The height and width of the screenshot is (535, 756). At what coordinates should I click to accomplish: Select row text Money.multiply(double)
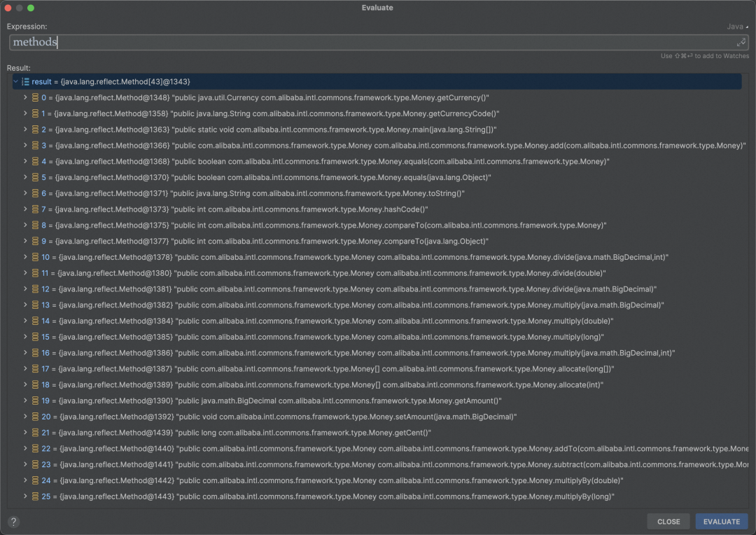point(570,321)
